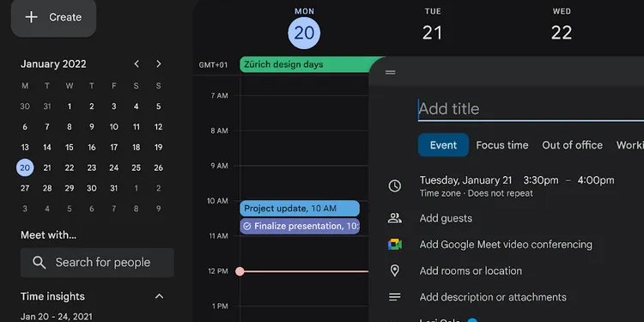Select January 28 in mini calendar

pyautogui.click(x=47, y=188)
